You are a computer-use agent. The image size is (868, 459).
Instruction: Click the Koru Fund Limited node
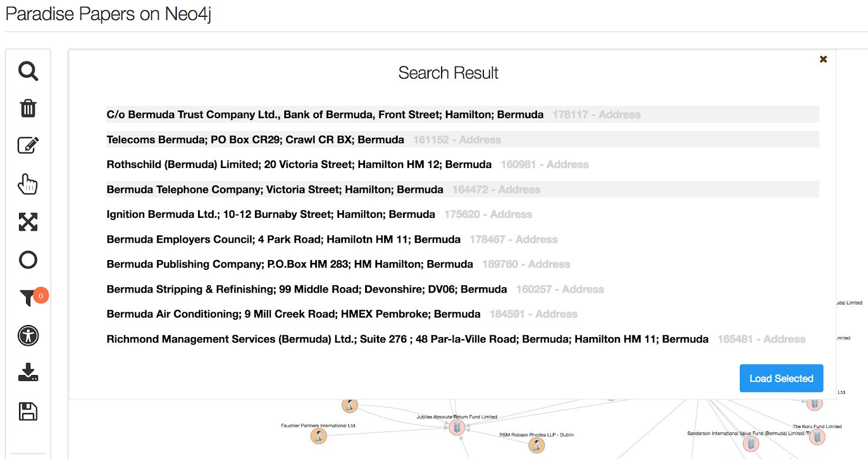(817, 437)
